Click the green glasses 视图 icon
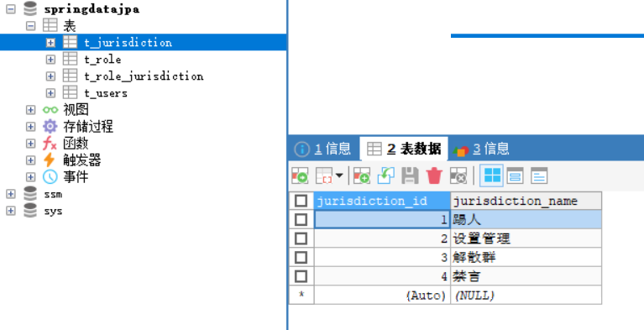Screen dimensions: 644x330 pyautogui.click(x=50, y=110)
